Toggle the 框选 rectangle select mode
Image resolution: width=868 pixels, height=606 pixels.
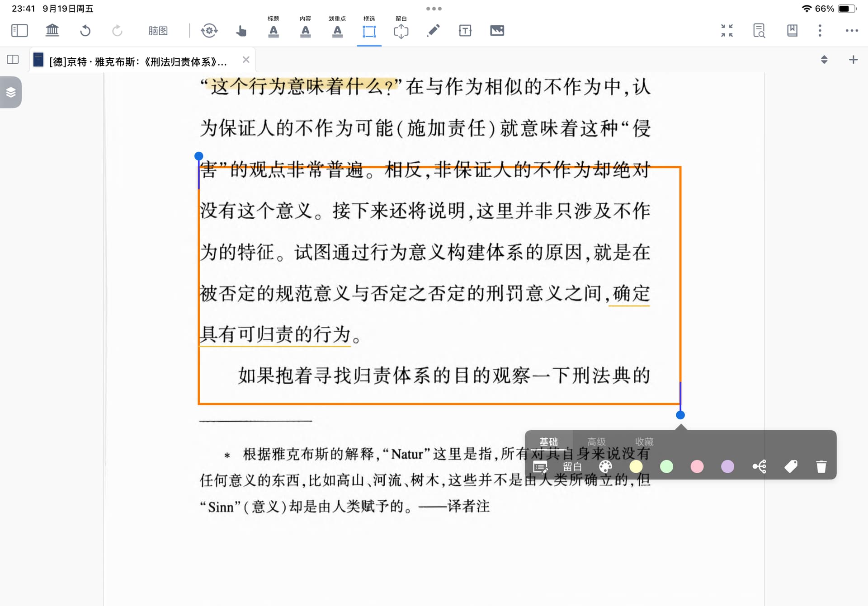click(x=369, y=31)
